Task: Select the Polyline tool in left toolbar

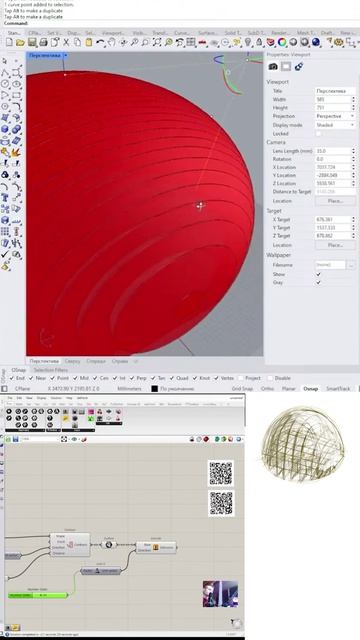Action: [5, 73]
